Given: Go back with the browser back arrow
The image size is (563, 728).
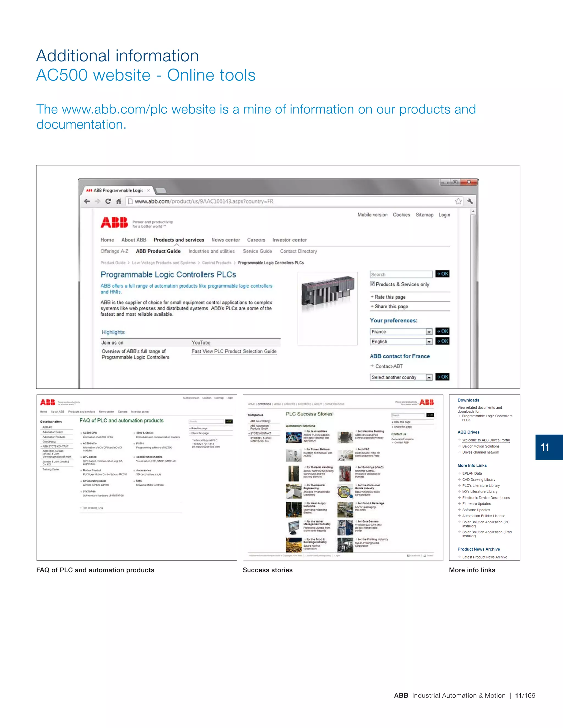Looking at the screenshot, I should (x=87, y=201).
